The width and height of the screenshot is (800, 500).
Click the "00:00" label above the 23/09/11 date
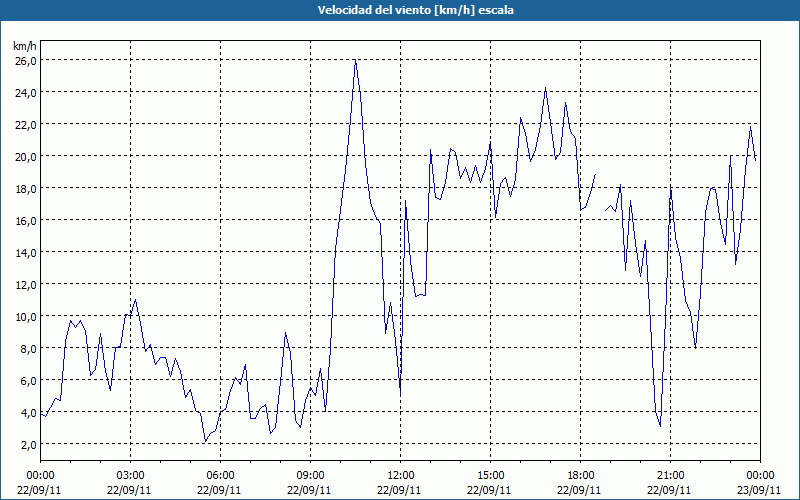[760, 476]
